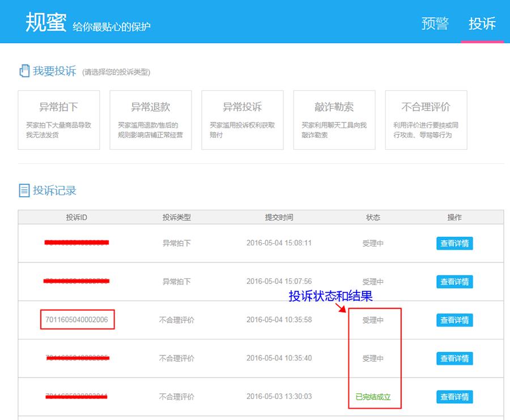The width and height of the screenshot is (510, 420).
Task: Pick the 敲诈勒索 complaint type card
Action: click(334, 120)
